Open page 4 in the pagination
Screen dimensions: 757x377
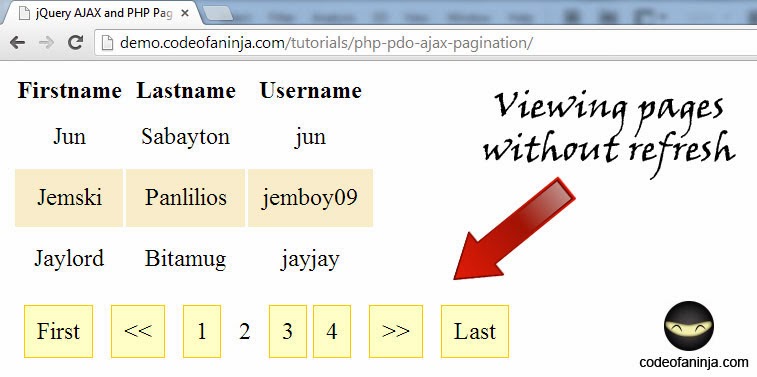pyautogui.click(x=332, y=331)
